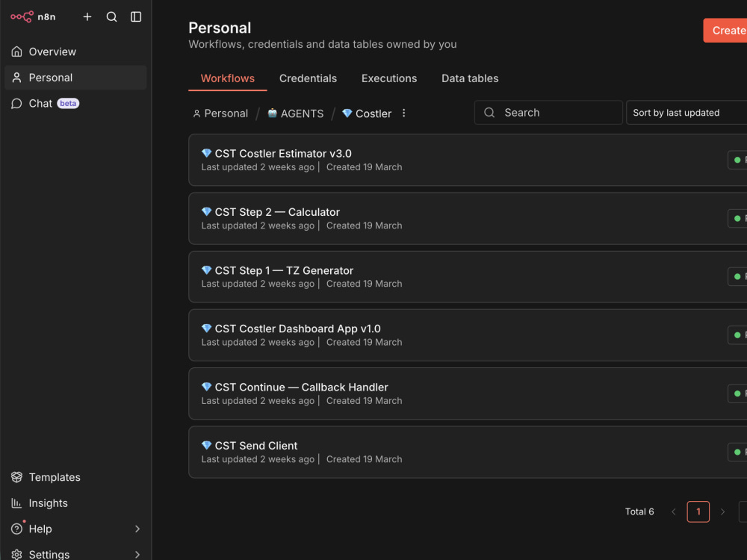747x560 pixels.
Task: Open Templates in the sidebar
Action: pos(75,477)
